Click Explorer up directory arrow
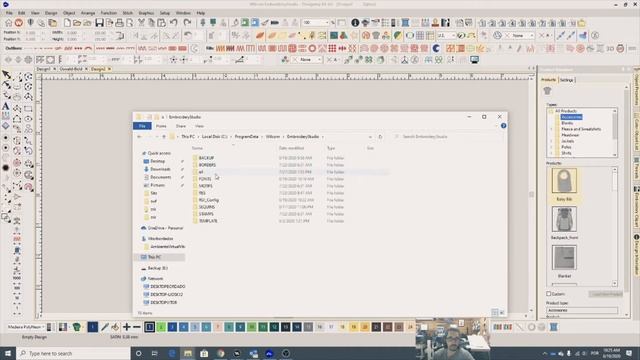The height and width of the screenshot is (360, 640). tap(164, 137)
